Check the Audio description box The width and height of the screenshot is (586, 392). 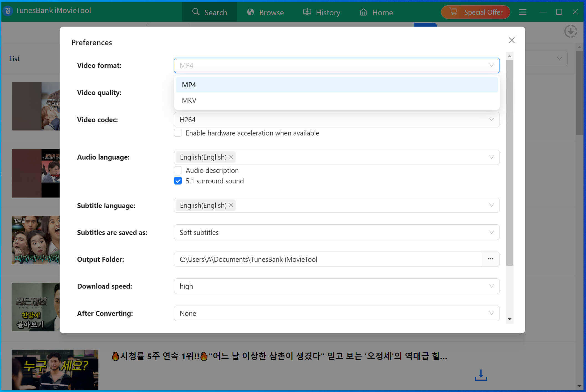pos(178,170)
